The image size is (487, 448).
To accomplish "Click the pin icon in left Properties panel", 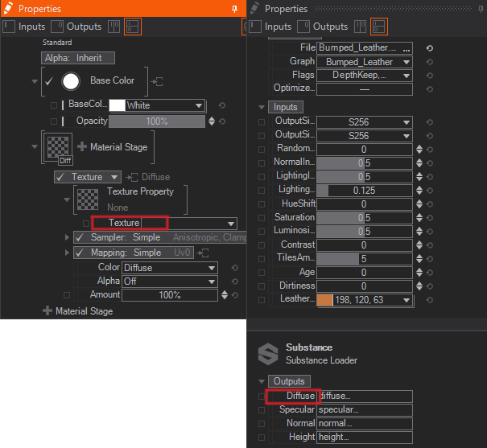I will click(234, 8).
